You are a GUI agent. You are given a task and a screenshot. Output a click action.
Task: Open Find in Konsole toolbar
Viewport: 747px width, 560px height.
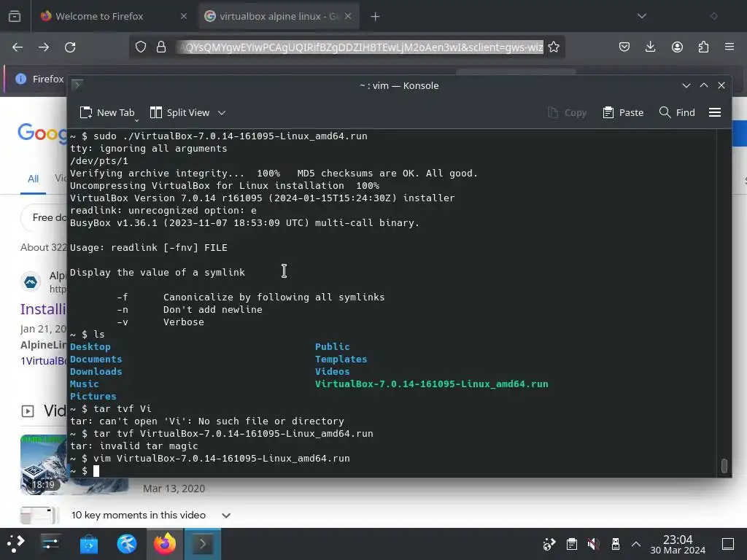677,113
